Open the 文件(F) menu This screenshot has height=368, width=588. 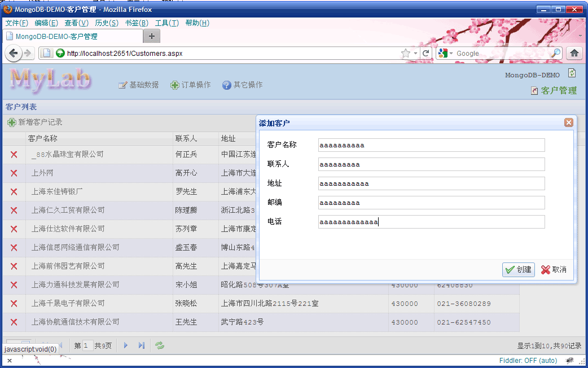[x=17, y=23]
